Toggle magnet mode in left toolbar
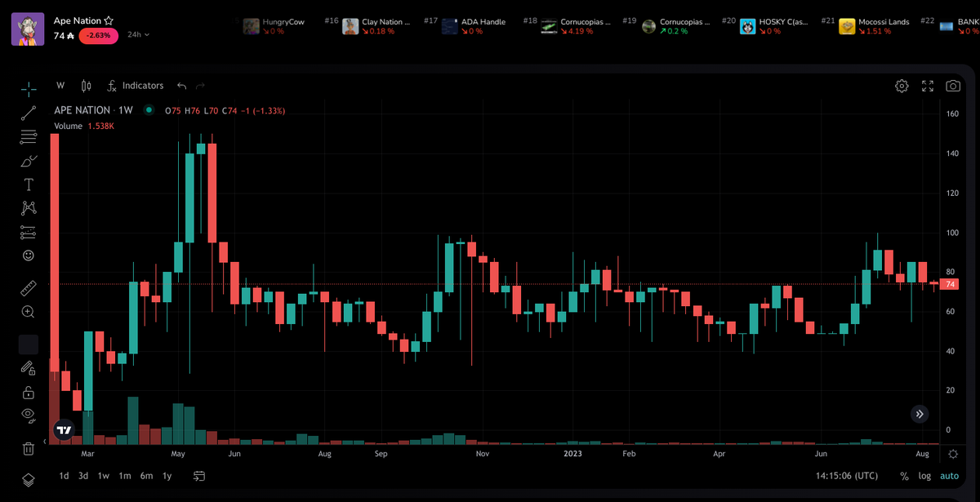The height and width of the screenshot is (502, 980). 29,344
